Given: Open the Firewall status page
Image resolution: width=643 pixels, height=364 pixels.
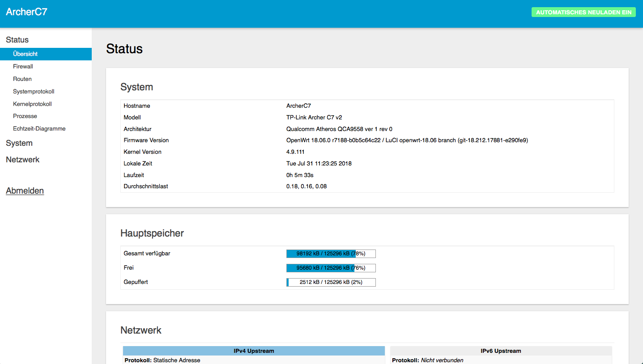Looking at the screenshot, I should click(23, 67).
